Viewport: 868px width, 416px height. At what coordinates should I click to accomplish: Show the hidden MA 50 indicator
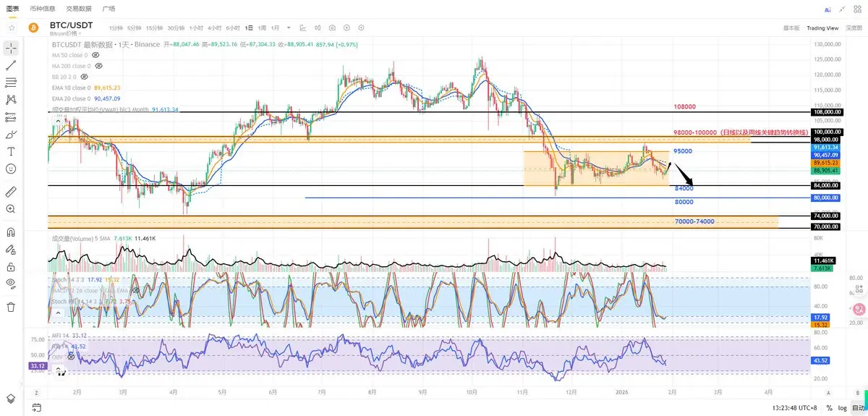(95, 55)
